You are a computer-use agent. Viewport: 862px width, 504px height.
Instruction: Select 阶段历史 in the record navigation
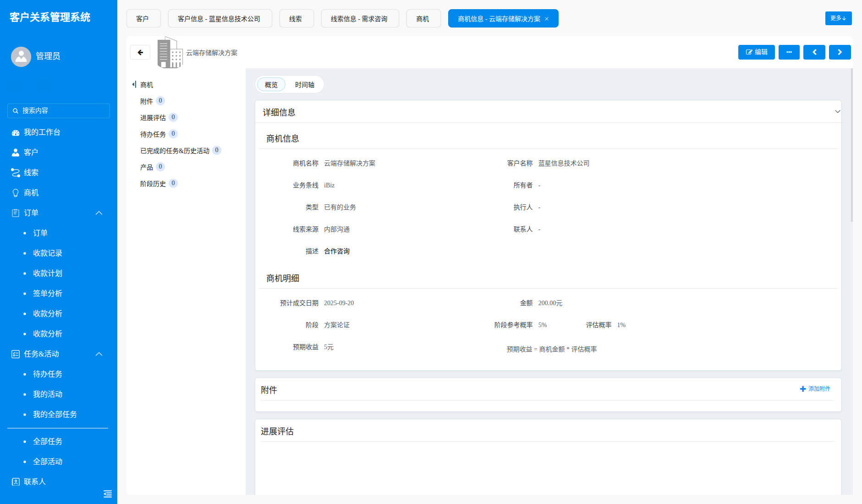[x=153, y=184]
